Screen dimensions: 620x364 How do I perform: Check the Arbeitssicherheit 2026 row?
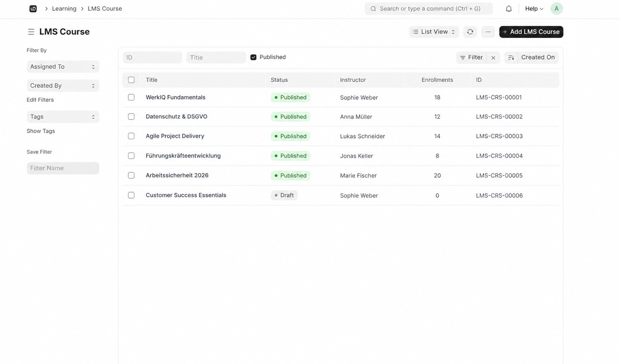(x=131, y=175)
